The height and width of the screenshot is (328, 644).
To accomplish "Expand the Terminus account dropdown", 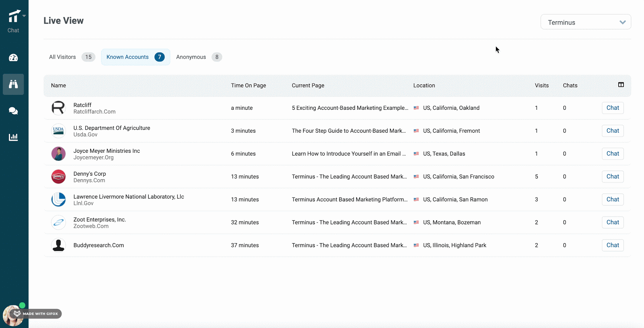I will (x=586, y=22).
